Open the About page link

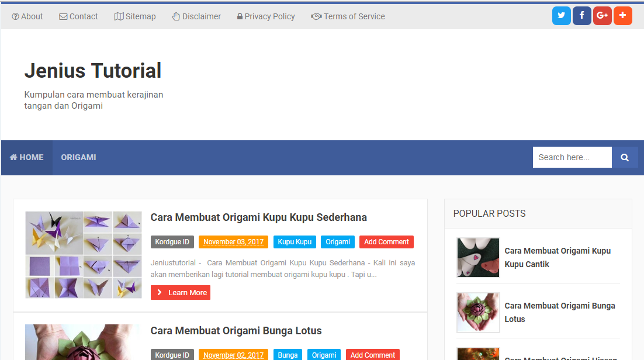coord(27,16)
